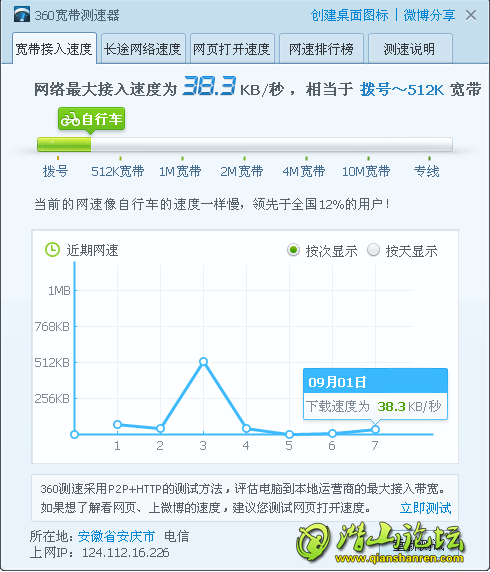Close the 360 speed tester window

pos(471,15)
